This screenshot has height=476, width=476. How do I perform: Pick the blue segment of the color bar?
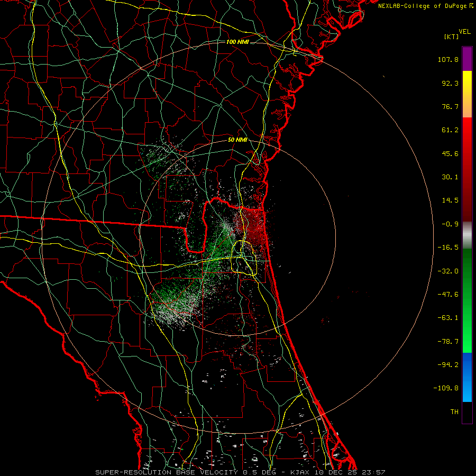coord(467,377)
